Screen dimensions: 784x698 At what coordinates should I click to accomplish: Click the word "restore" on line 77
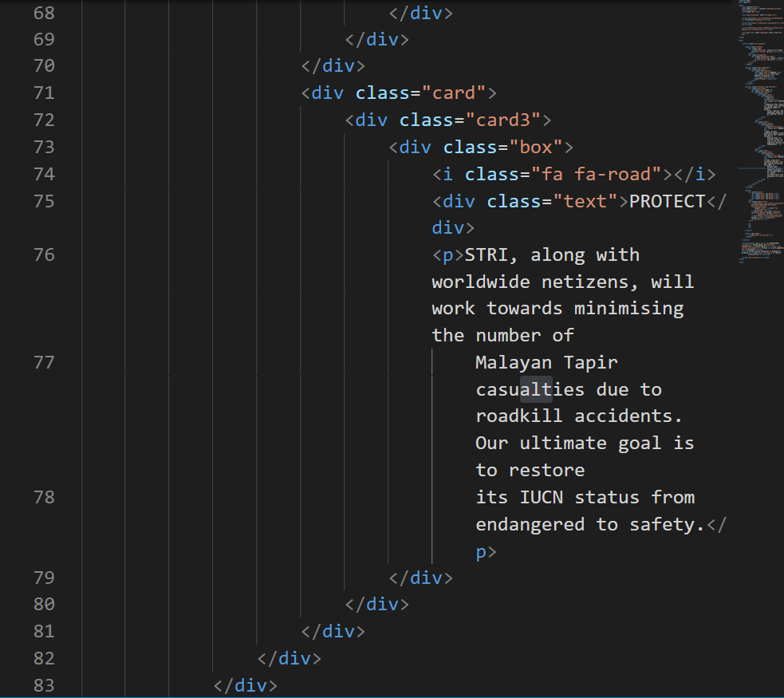click(x=547, y=471)
